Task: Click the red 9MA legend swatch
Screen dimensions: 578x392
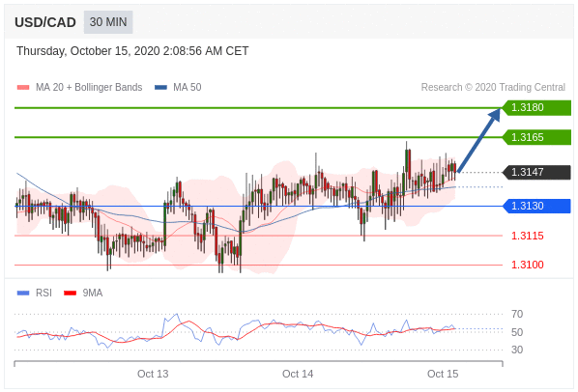Action: coord(70,293)
